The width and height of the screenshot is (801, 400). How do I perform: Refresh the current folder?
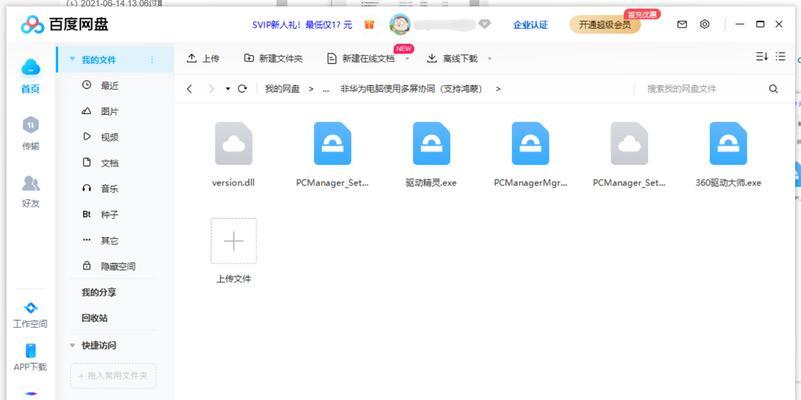click(242, 89)
